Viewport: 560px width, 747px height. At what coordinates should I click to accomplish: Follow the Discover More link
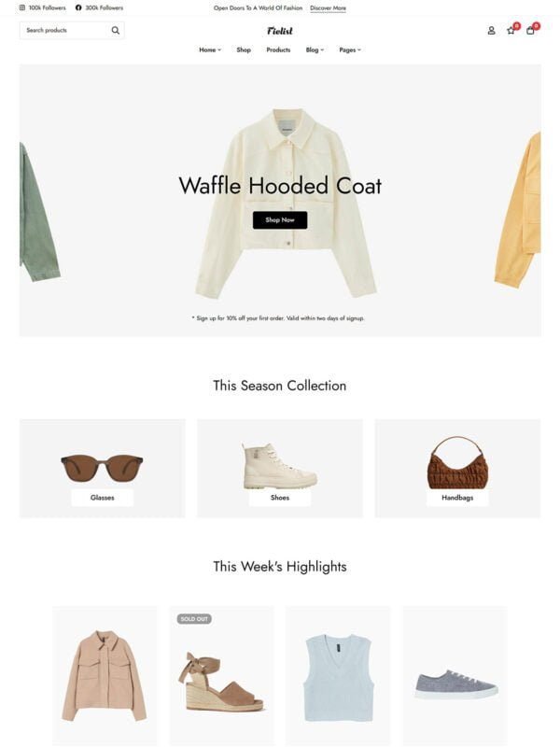click(x=329, y=8)
